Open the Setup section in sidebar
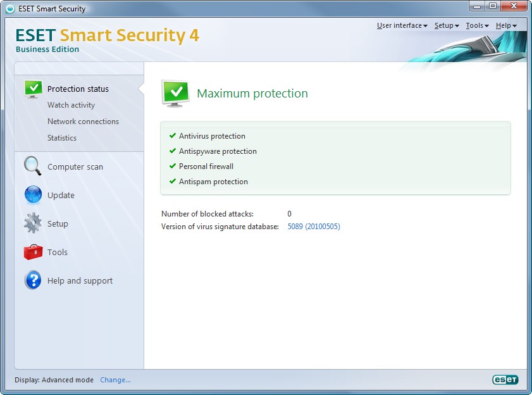Image resolution: width=532 pixels, height=395 pixels. coord(58,224)
